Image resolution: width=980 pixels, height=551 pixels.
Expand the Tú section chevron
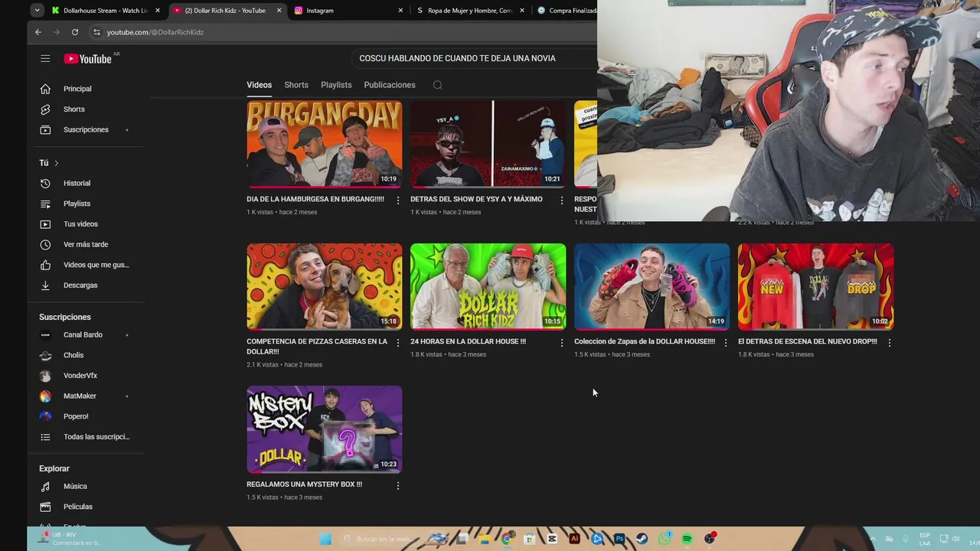pos(56,163)
